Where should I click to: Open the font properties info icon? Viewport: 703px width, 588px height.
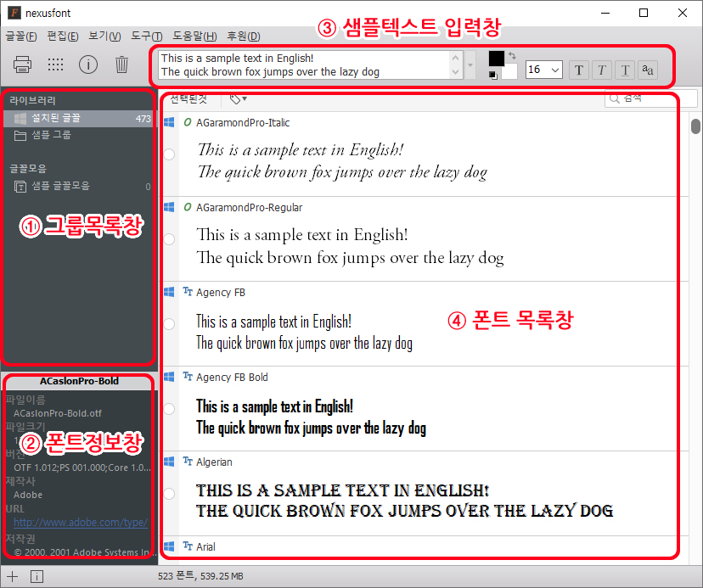click(x=88, y=64)
